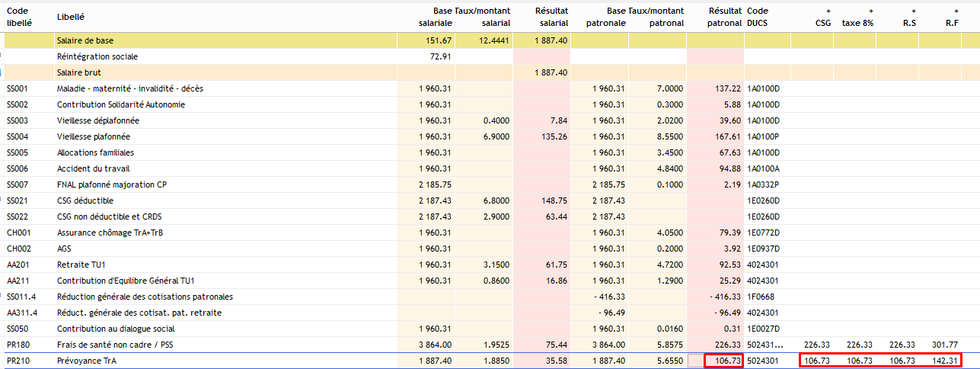Click the Réduction générale des cotisations patronales label

pyautogui.click(x=145, y=297)
